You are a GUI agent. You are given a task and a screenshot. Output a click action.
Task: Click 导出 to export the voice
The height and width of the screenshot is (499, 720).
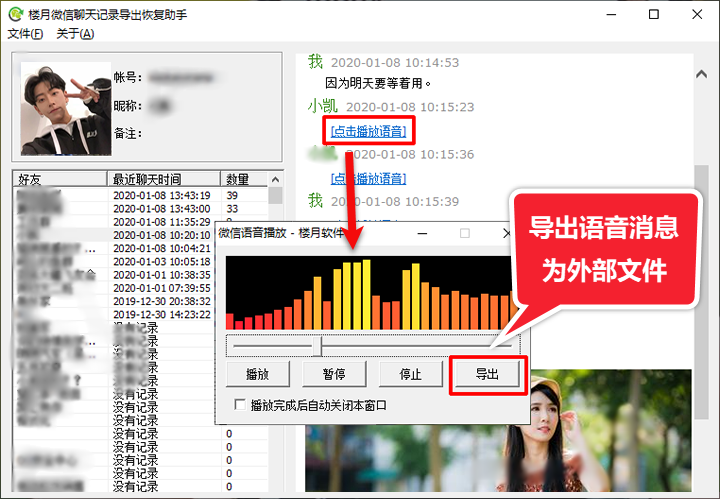[x=487, y=374]
